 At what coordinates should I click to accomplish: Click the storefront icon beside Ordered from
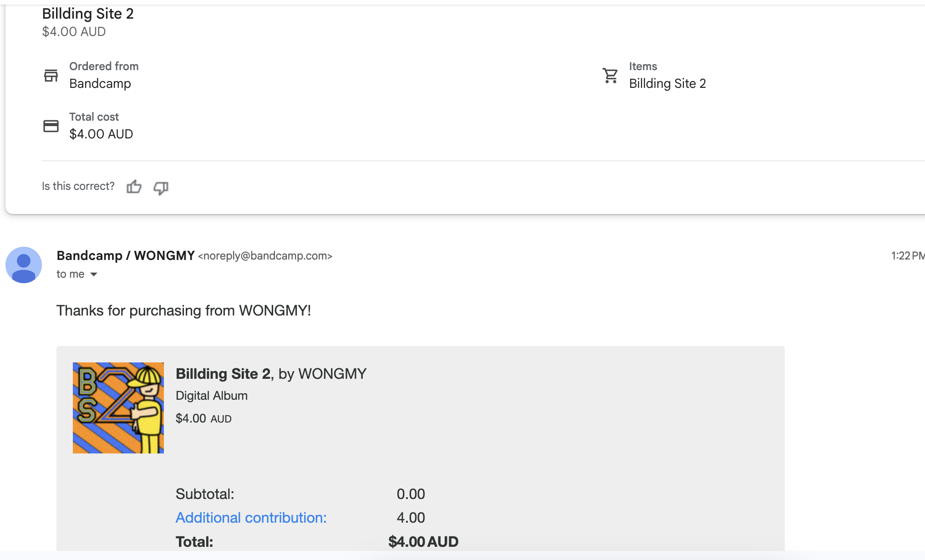[51, 75]
